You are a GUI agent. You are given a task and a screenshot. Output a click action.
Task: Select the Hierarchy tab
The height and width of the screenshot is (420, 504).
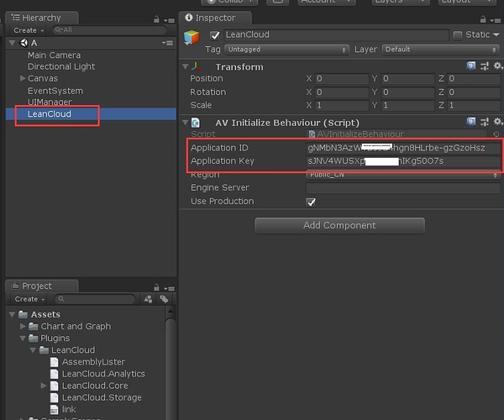[x=41, y=18]
